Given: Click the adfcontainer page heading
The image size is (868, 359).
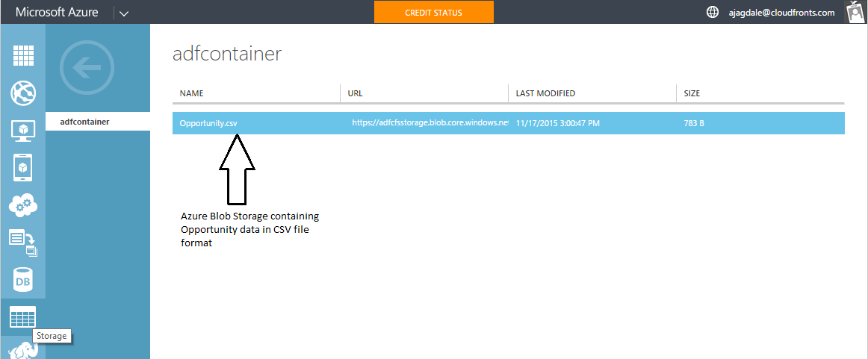Looking at the screenshot, I should 228,54.
